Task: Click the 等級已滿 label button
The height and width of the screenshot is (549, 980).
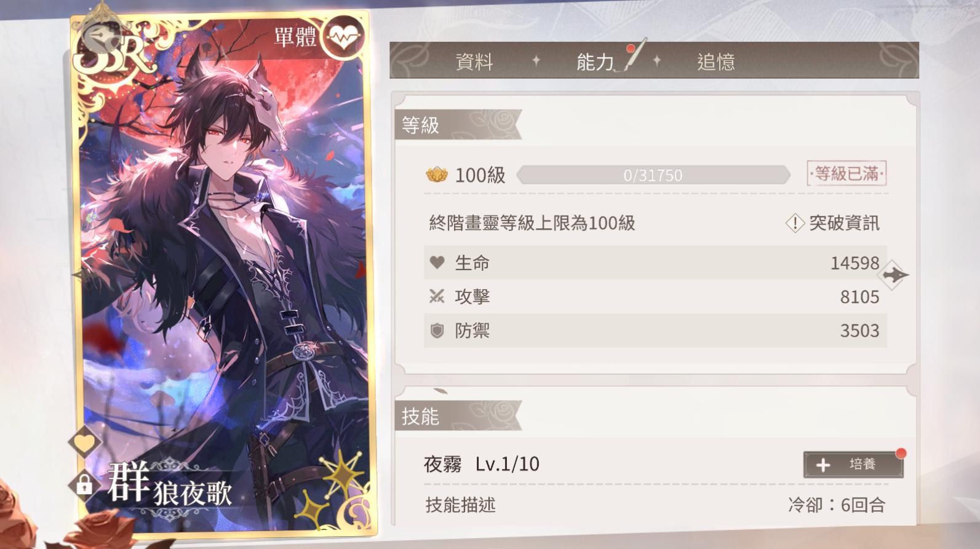Action: [847, 174]
